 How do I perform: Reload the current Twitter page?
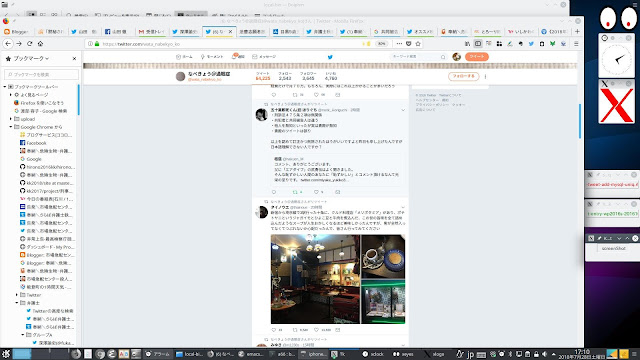[29, 44]
